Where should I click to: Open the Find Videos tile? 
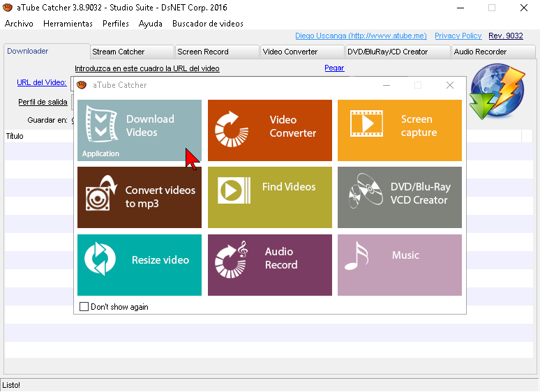click(270, 197)
